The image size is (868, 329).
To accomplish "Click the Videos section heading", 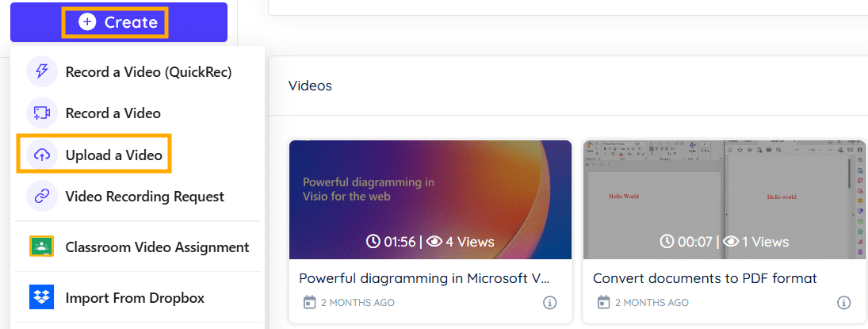I will (310, 86).
